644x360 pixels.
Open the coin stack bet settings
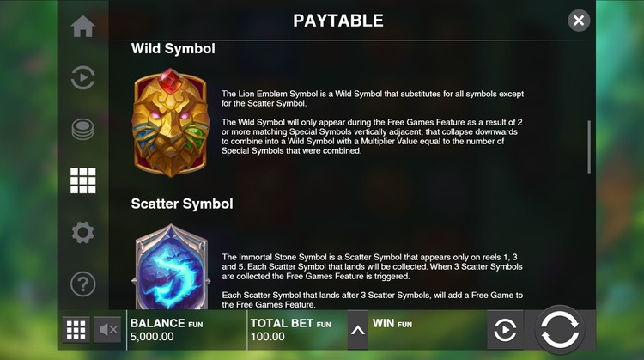point(82,129)
